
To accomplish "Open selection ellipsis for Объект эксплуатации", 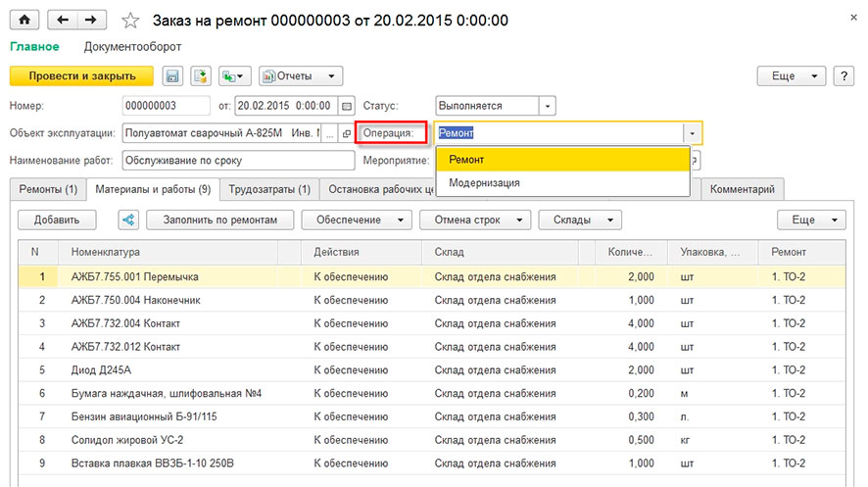I will pos(329,133).
